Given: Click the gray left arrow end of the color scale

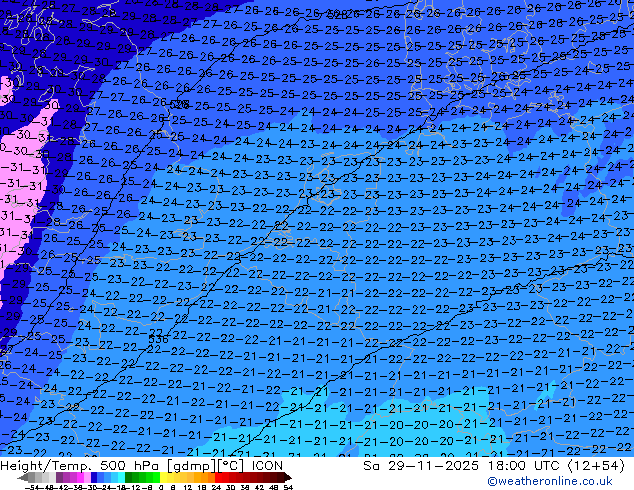Looking at the screenshot, I should 22,478.
